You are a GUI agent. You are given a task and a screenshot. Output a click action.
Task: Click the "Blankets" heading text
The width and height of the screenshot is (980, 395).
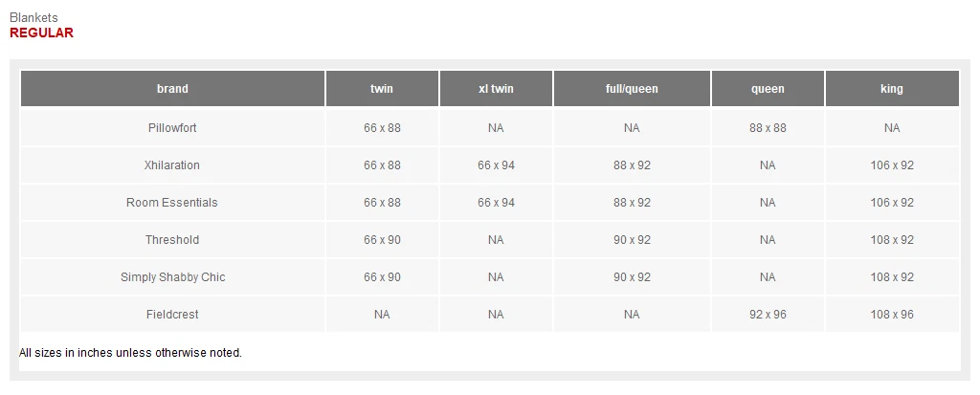[33, 18]
